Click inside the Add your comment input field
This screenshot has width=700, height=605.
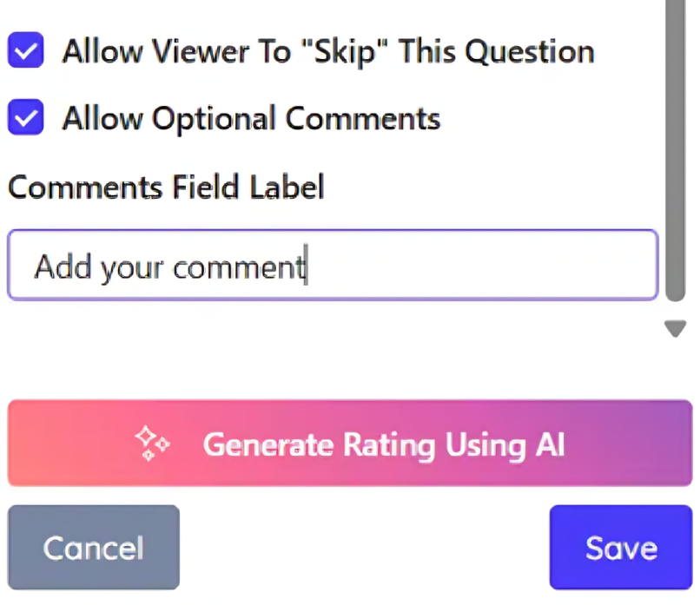[x=332, y=265]
